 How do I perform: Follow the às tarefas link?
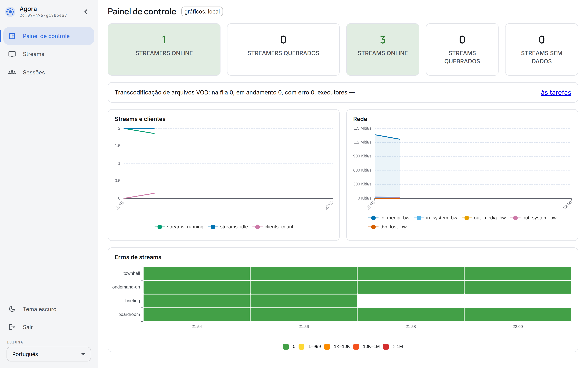(556, 92)
